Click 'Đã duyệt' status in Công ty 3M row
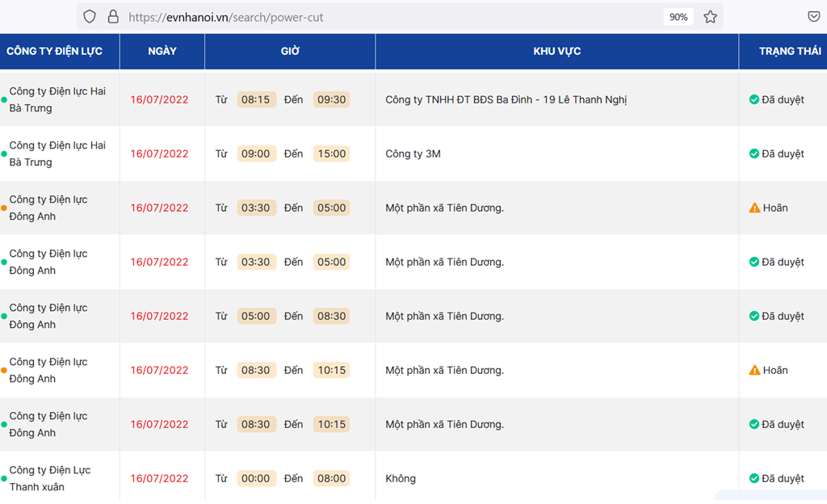Image resolution: width=827 pixels, height=504 pixels. [783, 154]
